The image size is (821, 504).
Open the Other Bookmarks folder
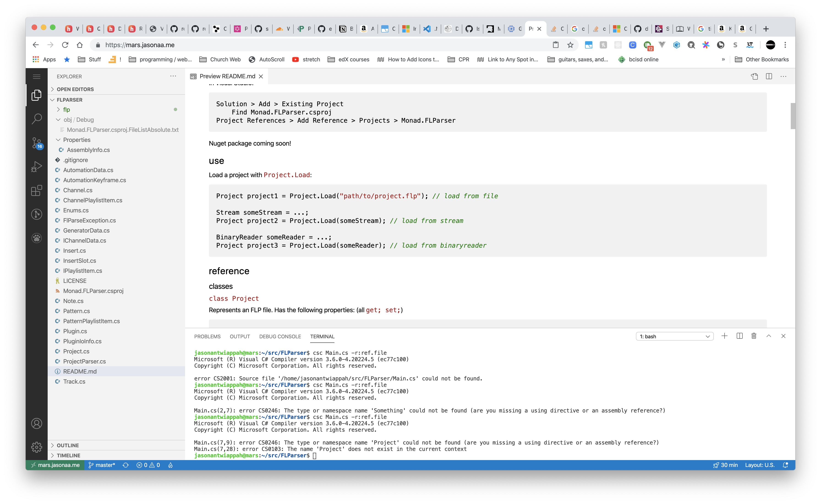762,59
